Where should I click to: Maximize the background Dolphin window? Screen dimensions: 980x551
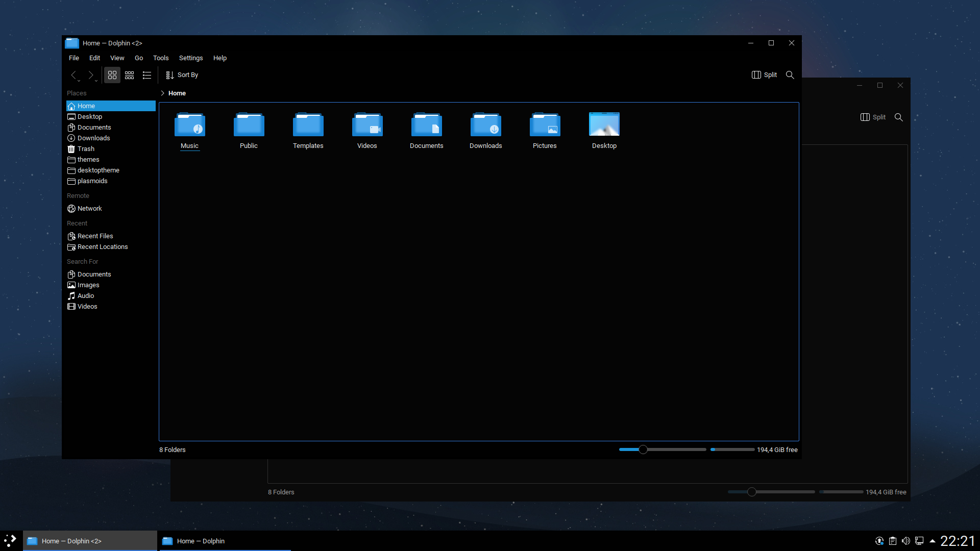point(880,85)
